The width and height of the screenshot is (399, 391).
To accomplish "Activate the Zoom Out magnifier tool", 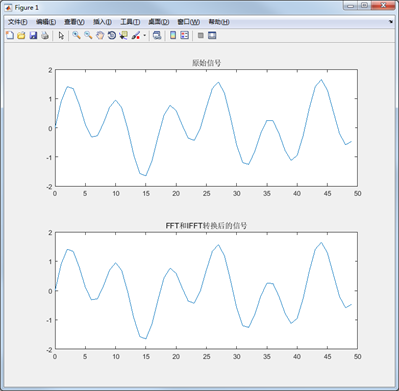I will pos(88,35).
